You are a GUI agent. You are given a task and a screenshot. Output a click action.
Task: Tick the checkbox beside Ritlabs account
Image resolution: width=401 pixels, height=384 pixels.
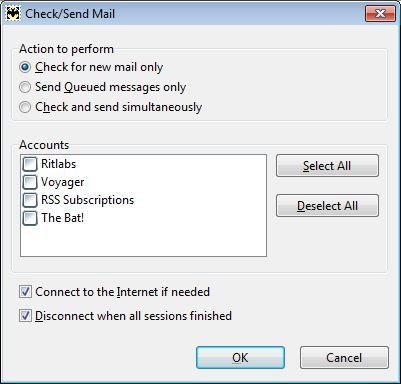[30, 164]
